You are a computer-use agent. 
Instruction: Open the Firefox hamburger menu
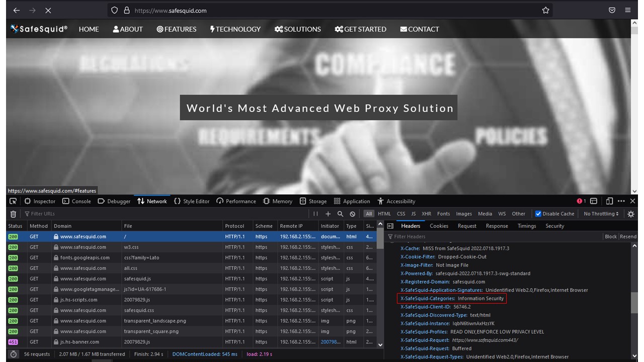pos(628,10)
